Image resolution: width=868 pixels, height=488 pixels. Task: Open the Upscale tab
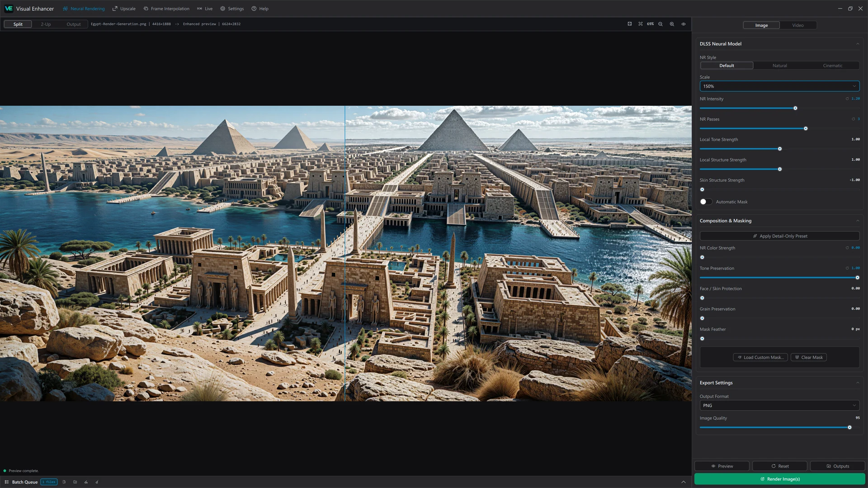124,9
